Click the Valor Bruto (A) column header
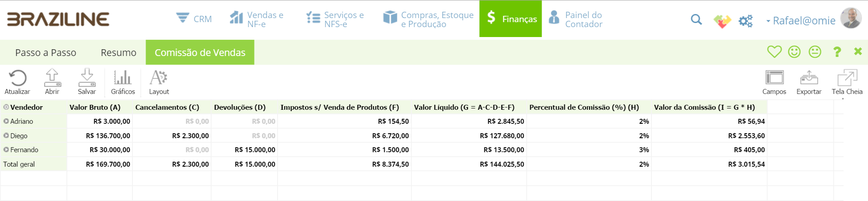The height and width of the screenshot is (201, 868). pos(95,107)
